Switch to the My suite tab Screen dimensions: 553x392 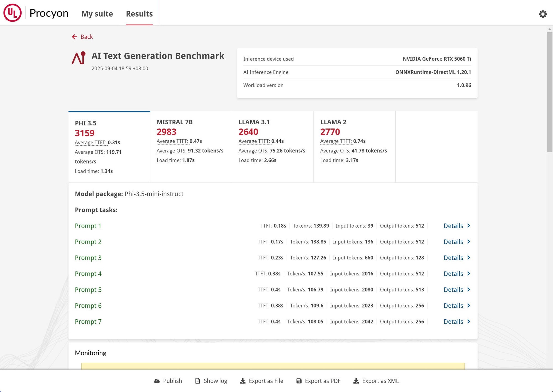point(97,14)
